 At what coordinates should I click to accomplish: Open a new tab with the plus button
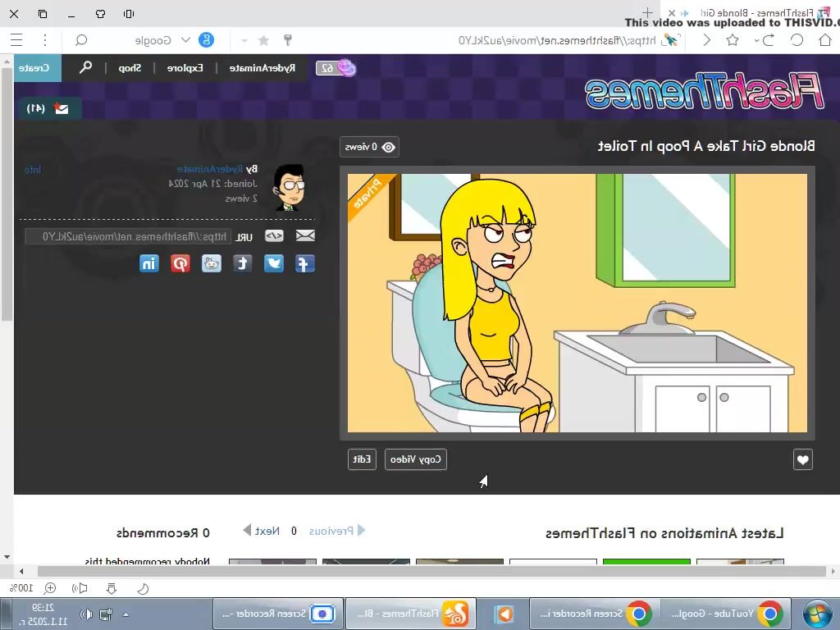(647, 12)
